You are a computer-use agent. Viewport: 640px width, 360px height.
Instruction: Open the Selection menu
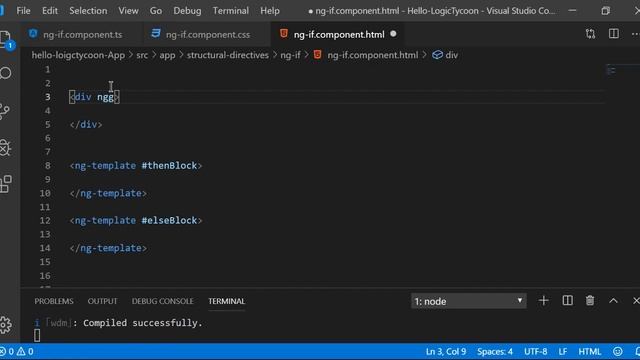pos(88,11)
